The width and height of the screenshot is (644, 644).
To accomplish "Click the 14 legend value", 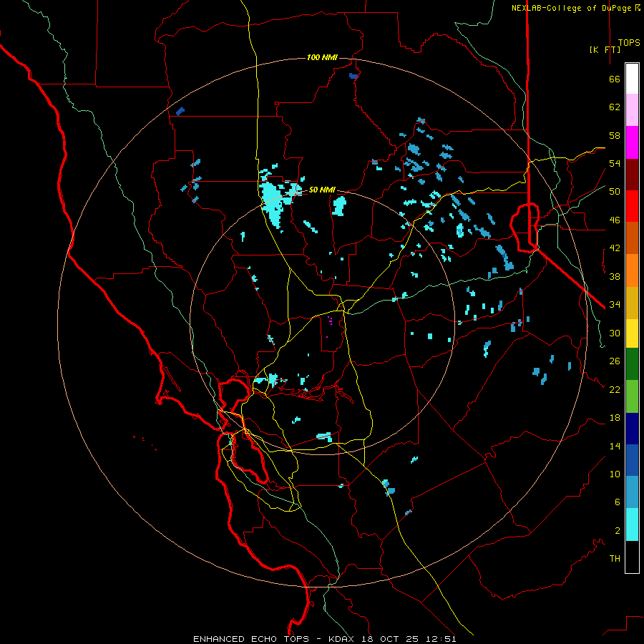I will pos(615,446).
